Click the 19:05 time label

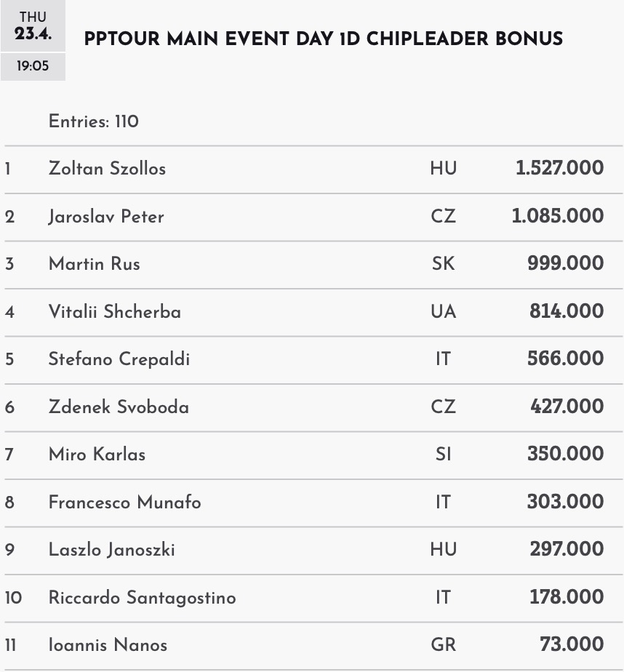point(33,66)
